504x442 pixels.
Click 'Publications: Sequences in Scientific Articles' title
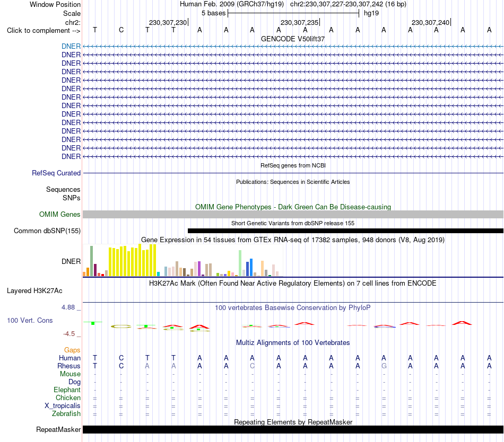(x=293, y=182)
